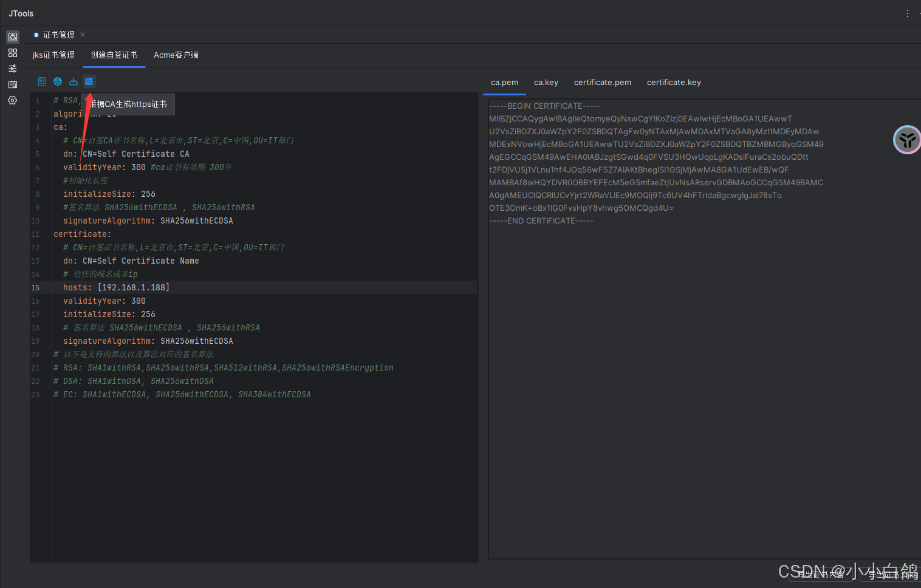Select the top certificate tool sidebar icon
Image resolution: width=921 pixels, height=588 pixels.
pos(12,37)
